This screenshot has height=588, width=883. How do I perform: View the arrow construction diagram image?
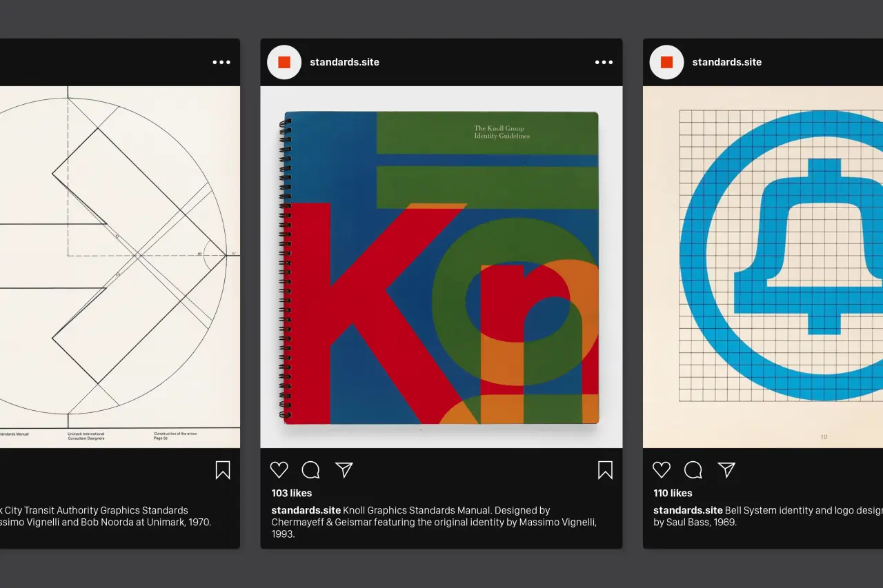(120, 267)
